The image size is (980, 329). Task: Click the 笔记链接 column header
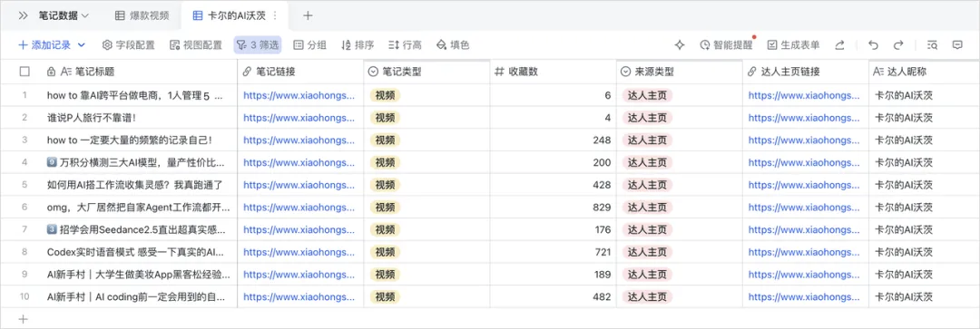300,72
